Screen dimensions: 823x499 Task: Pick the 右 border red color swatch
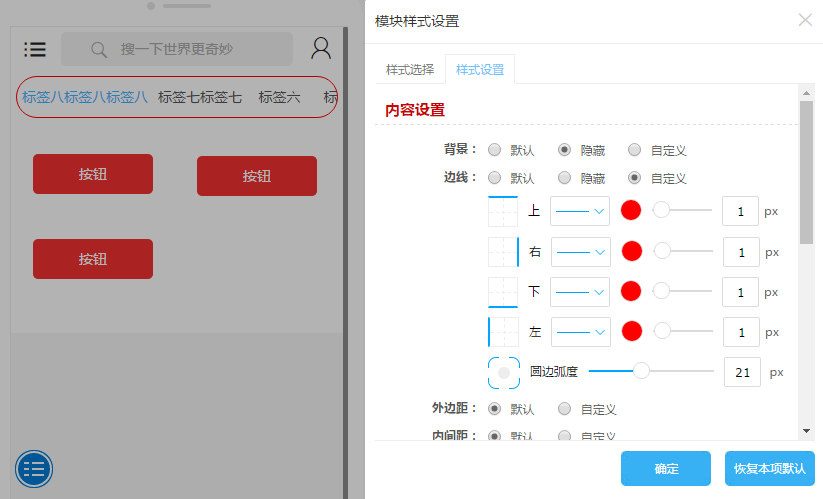[x=632, y=251]
